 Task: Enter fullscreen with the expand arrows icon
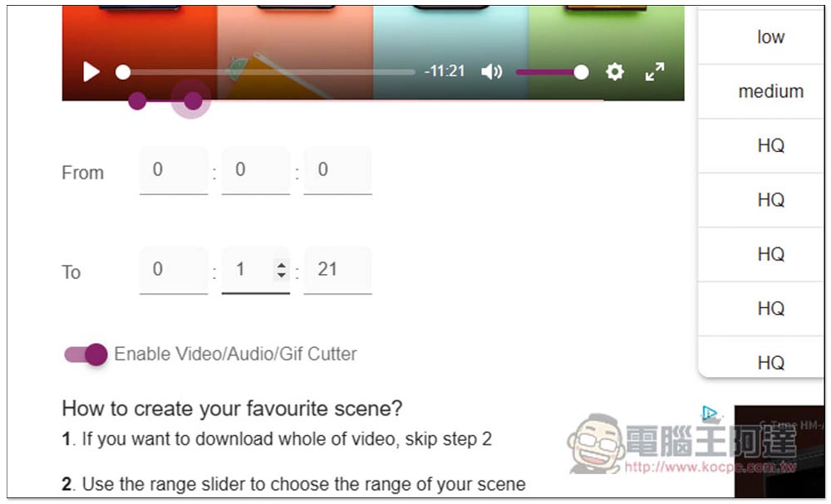click(655, 71)
